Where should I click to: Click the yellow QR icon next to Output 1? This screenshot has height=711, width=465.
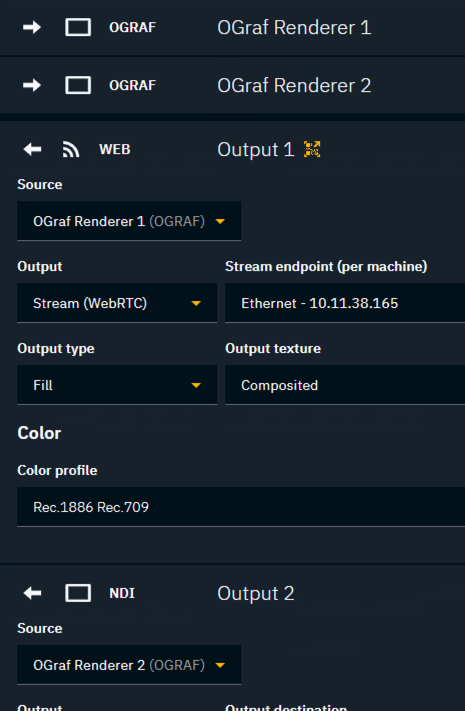coord(312,149)
